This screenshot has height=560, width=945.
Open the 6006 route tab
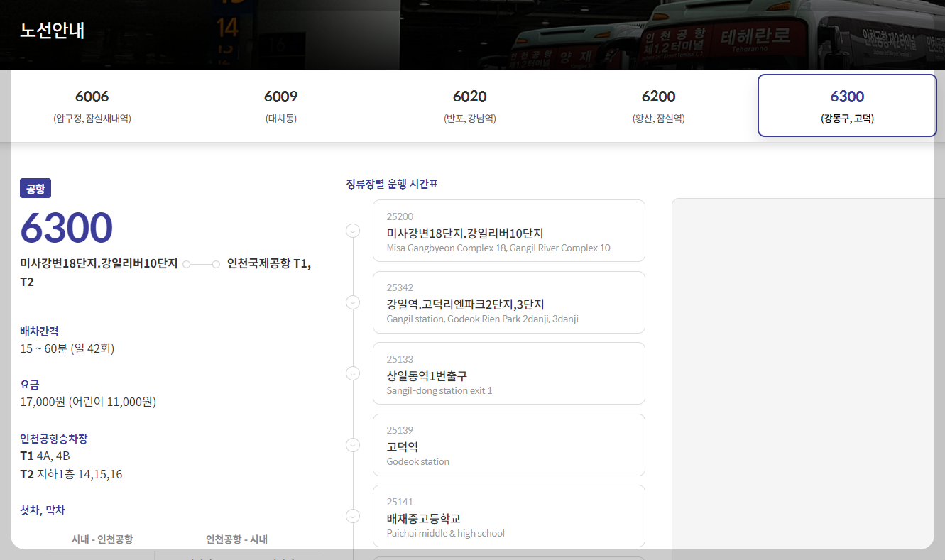point(92,105)
